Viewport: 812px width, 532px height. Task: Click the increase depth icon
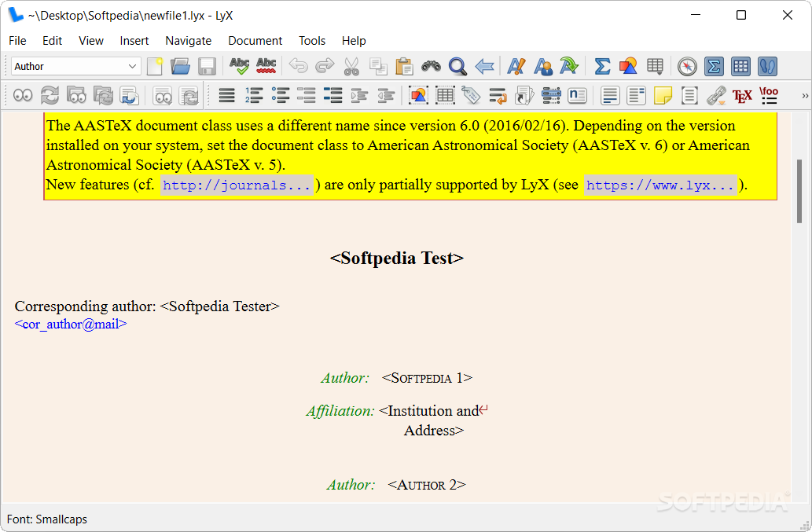point(359,96)
